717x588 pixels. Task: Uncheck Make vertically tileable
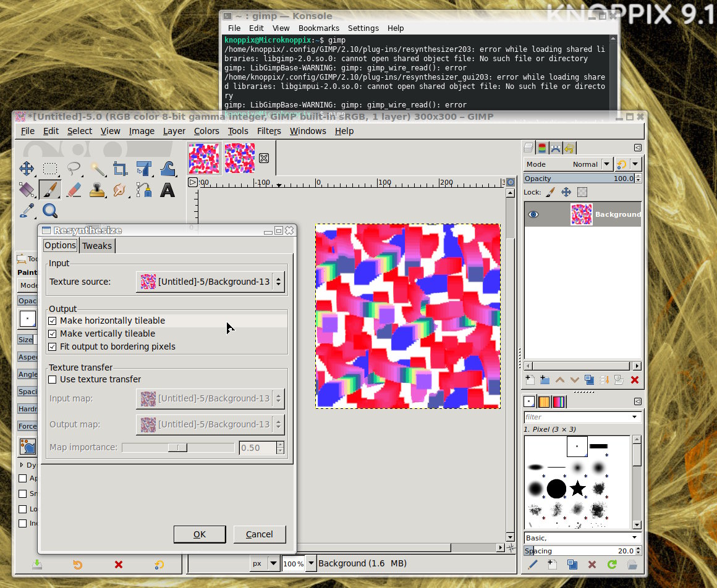[53, 334]
